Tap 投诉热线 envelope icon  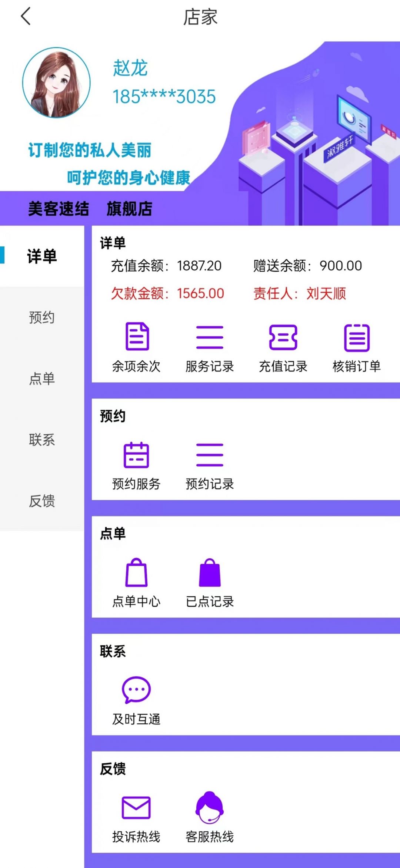coord(136,807)
